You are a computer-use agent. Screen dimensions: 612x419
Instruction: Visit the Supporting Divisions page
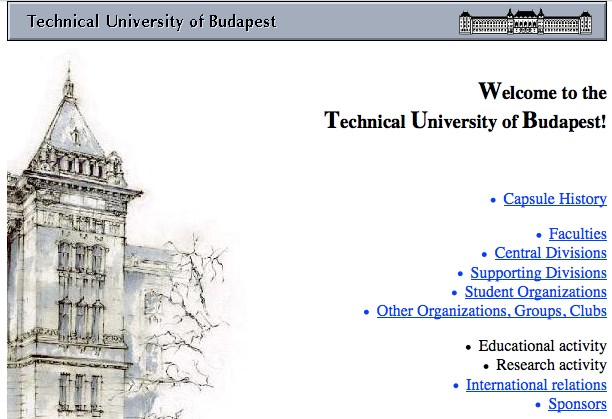[538, 273]
